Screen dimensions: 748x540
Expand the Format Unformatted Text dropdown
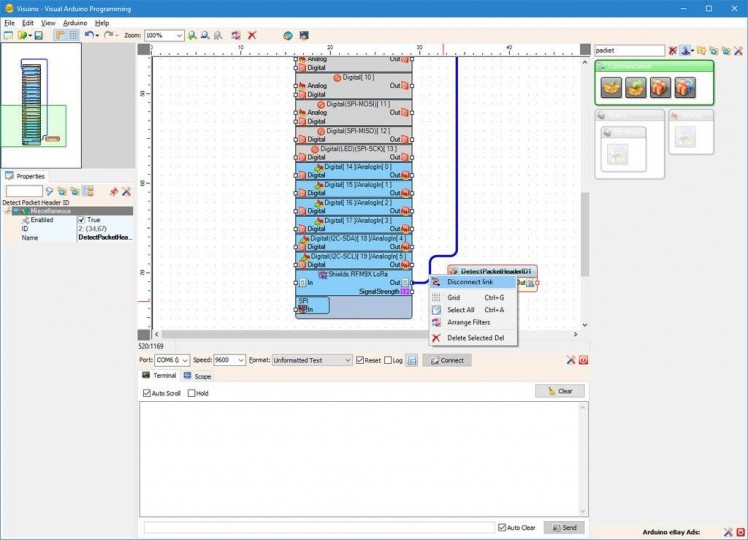coord(347,360)
